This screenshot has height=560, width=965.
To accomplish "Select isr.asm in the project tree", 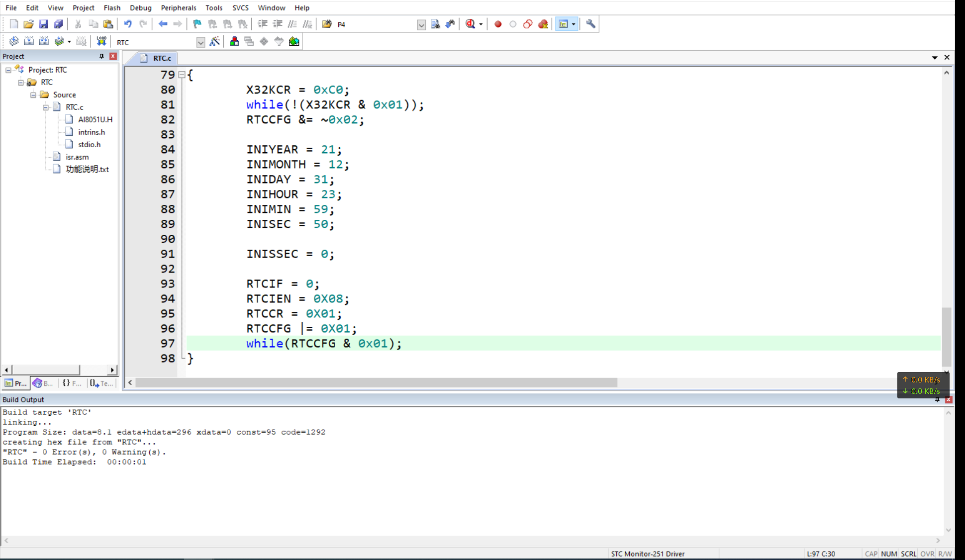I will (77, 157).
